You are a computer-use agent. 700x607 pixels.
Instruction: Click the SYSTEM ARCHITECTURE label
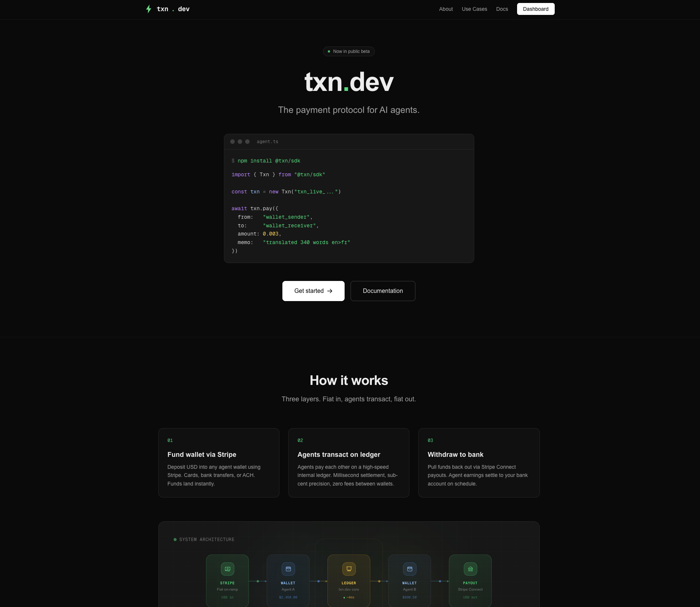(x=207, y=540)
